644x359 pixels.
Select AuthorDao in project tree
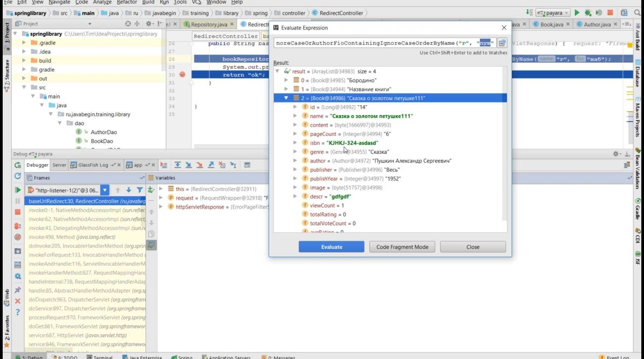103,132
